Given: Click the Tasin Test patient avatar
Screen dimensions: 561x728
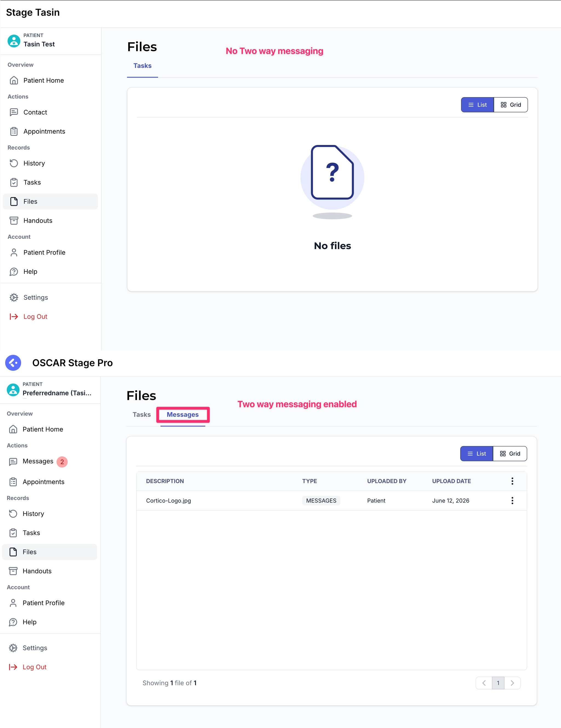Looking at the screenshot, I should click(x=14, y=41).
